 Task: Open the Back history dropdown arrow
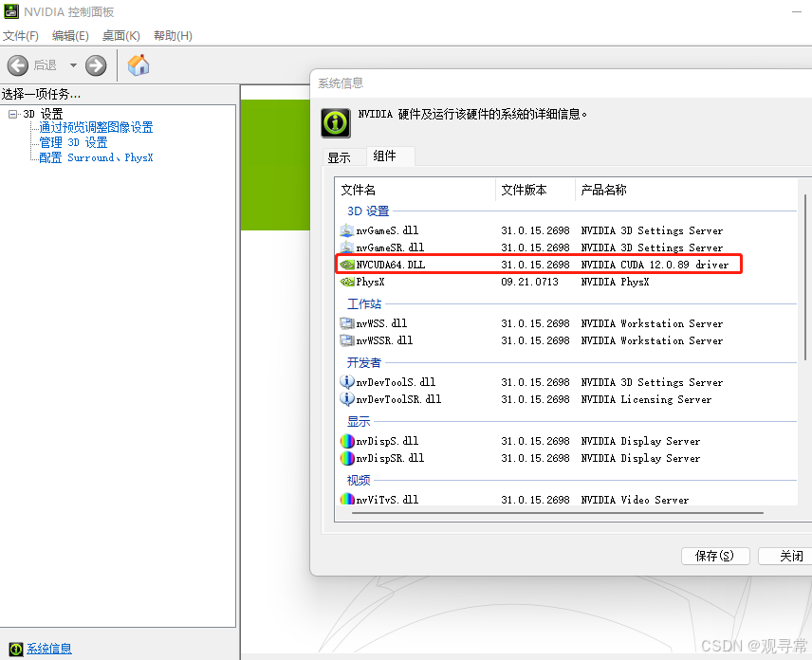[73, 65]
